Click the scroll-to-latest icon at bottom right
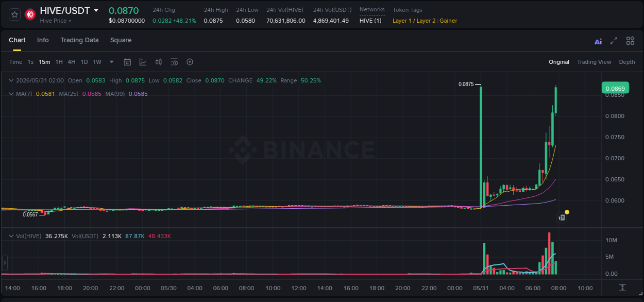Image resolution: width=644 pixels, height=302 pixels. tap(622, 288)
